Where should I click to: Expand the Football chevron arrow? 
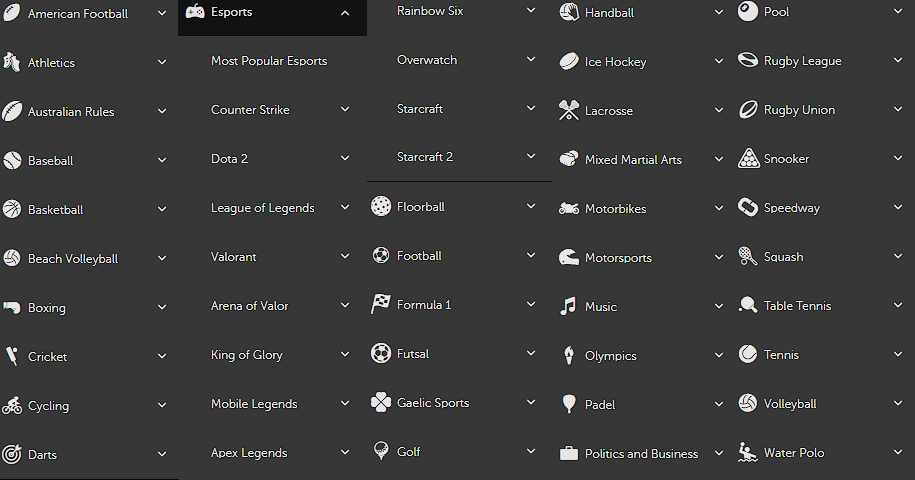531,255
